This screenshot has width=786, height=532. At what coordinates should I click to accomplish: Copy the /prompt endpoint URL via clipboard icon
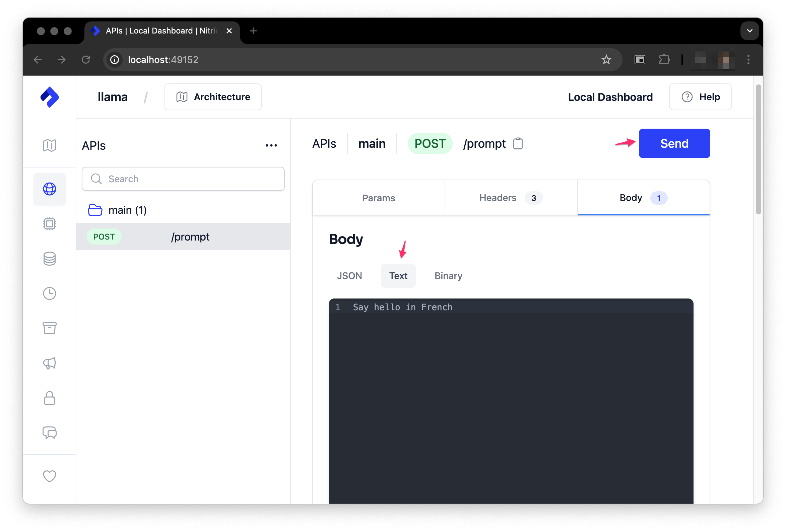(518, 143)
